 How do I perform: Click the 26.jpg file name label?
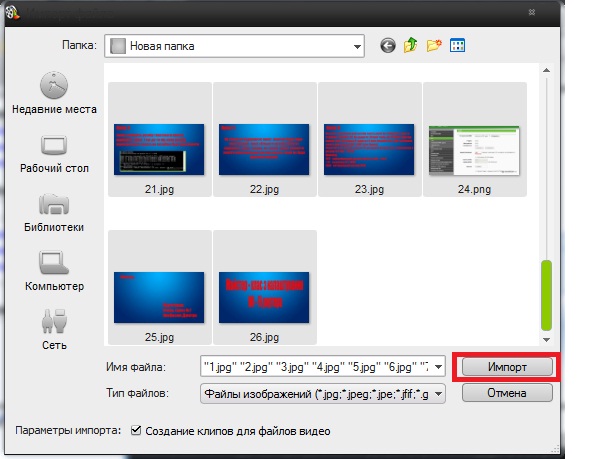coord(264,338)
